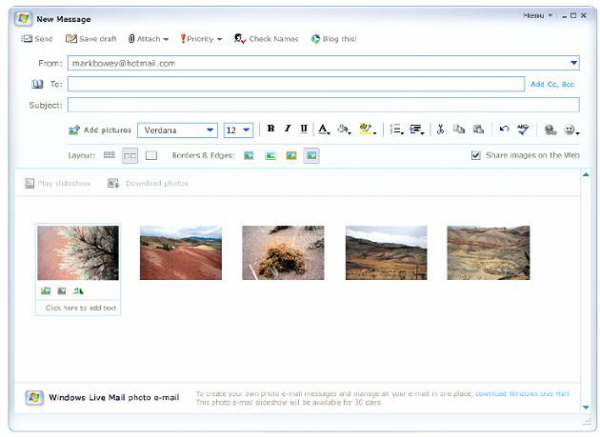Choose the fourth Borders & Edges style
600x437 pixels.
311,155
